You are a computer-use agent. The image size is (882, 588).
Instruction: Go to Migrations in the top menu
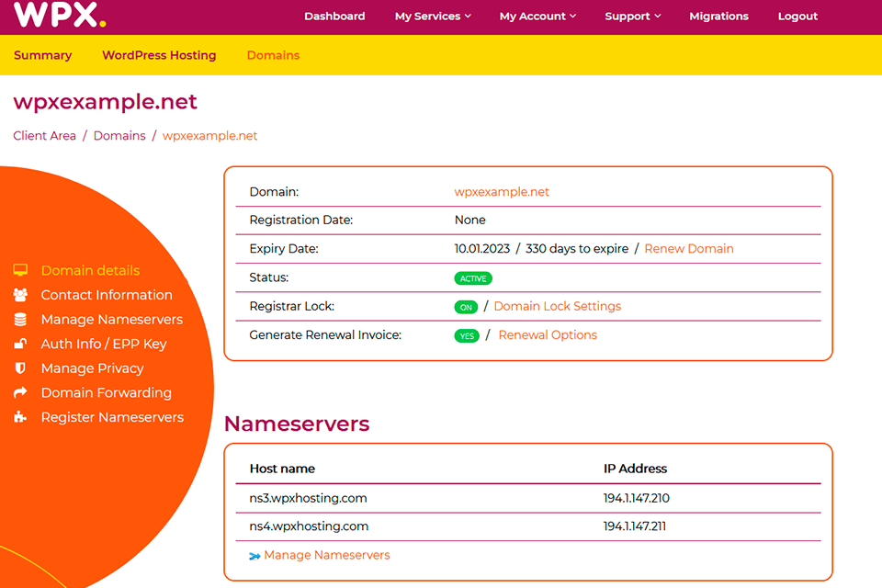718,17
